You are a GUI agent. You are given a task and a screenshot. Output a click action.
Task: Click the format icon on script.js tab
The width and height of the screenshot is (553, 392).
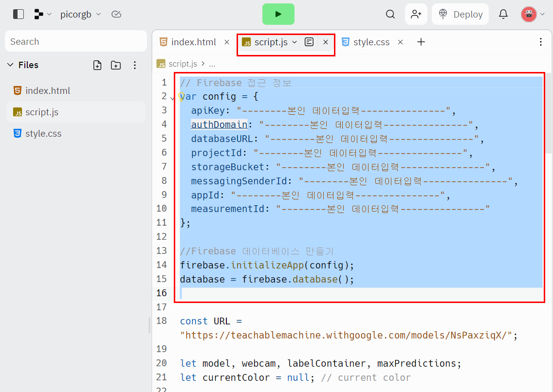pyautogui.click(x=309, y=42)
